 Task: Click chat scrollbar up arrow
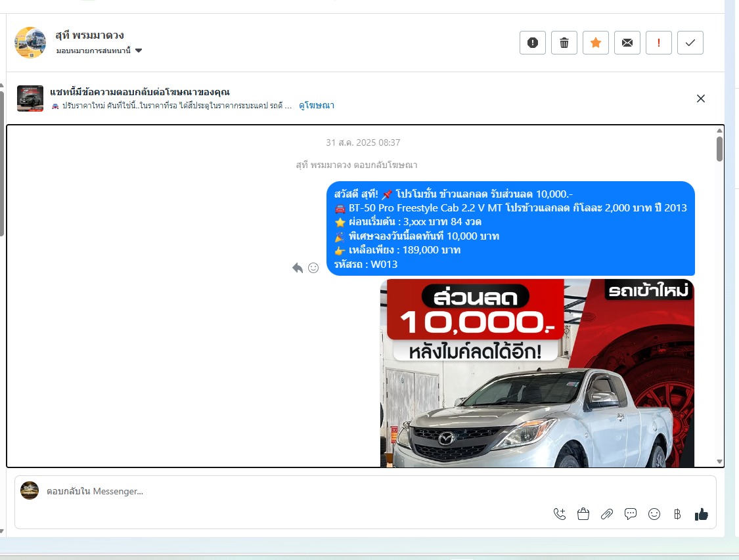pos(719,131)
